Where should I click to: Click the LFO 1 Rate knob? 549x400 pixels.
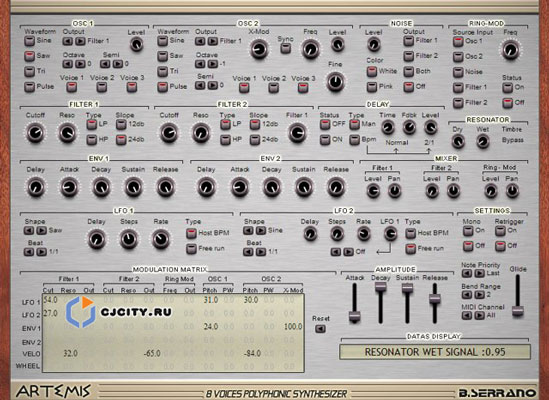(x=161, y=239)
